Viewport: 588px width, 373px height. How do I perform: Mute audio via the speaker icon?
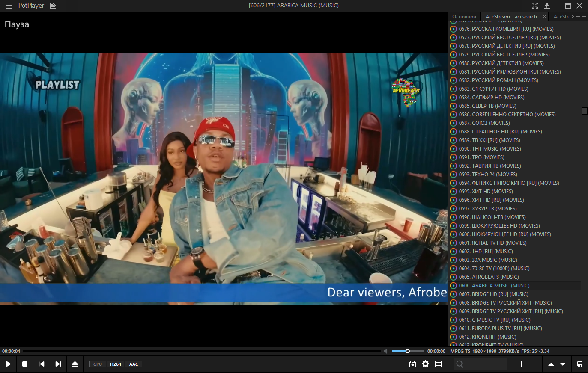click(x=386, y=351)
